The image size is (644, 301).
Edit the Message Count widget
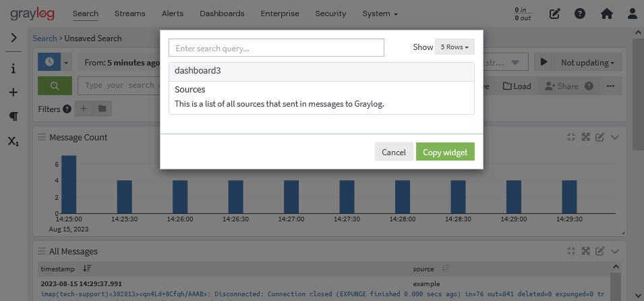tap(599, 138)
